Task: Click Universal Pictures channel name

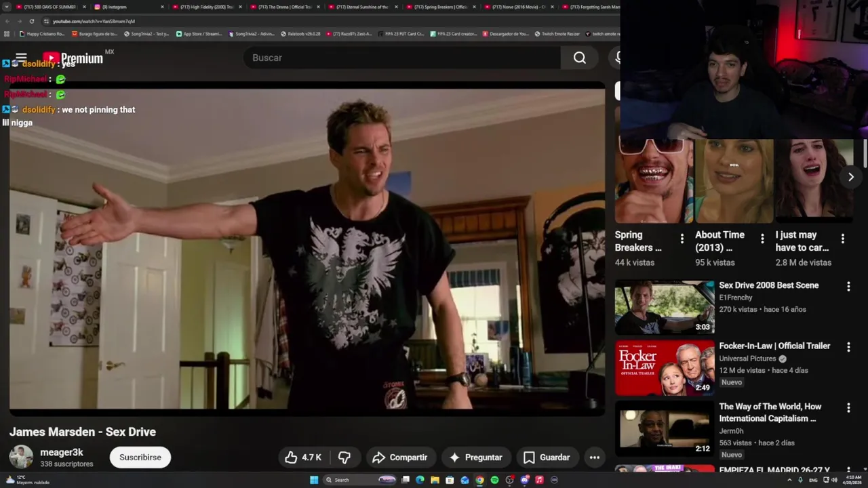Action: [747, 359]
